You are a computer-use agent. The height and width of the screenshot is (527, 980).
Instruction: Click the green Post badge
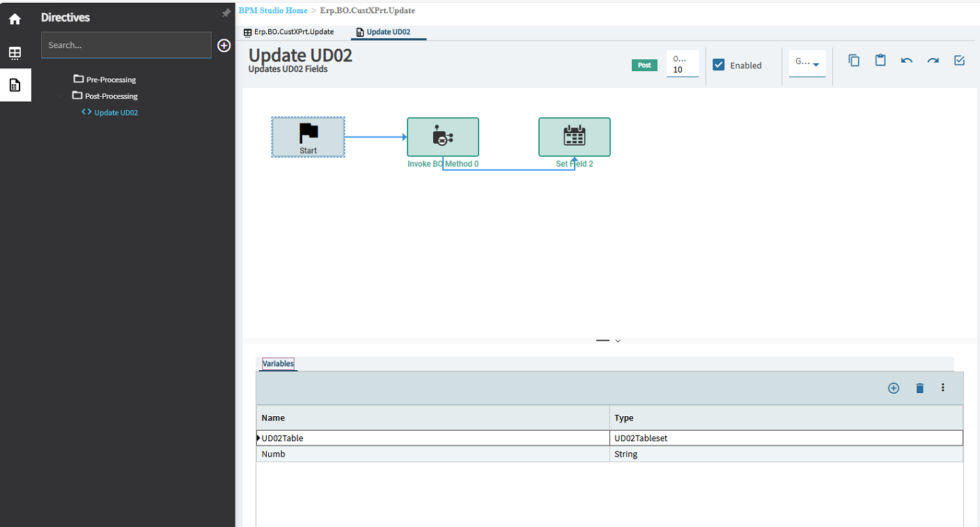(644, 65)
